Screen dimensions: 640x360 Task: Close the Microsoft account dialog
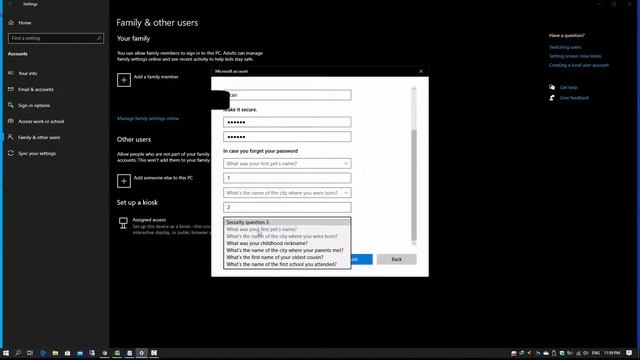point(421,71)
